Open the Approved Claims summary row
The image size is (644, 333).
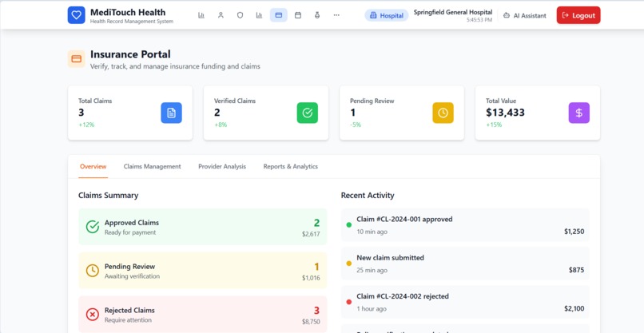(203, 227)
